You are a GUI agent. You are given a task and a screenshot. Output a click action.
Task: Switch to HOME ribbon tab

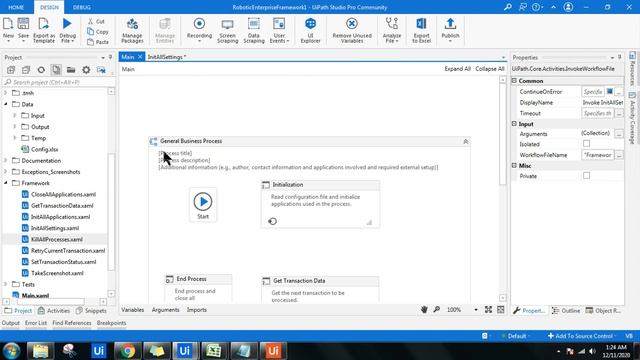click(16, 7)
